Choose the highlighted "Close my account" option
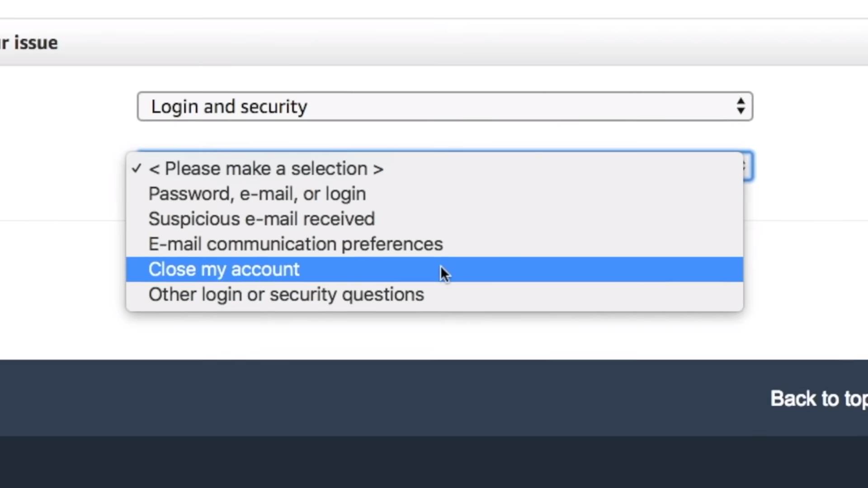Screen dimensions: 868x488 [224, 269]
